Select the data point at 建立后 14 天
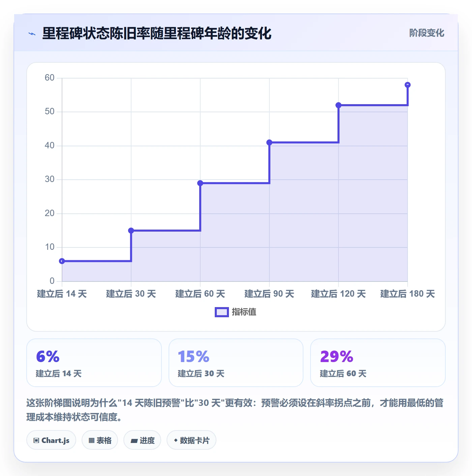 tap(62, 261)
